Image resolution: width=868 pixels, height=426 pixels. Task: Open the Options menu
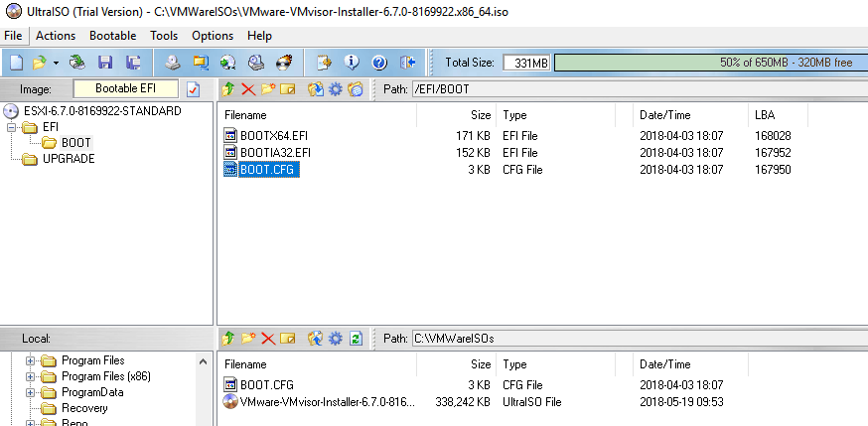coord(213,36)
